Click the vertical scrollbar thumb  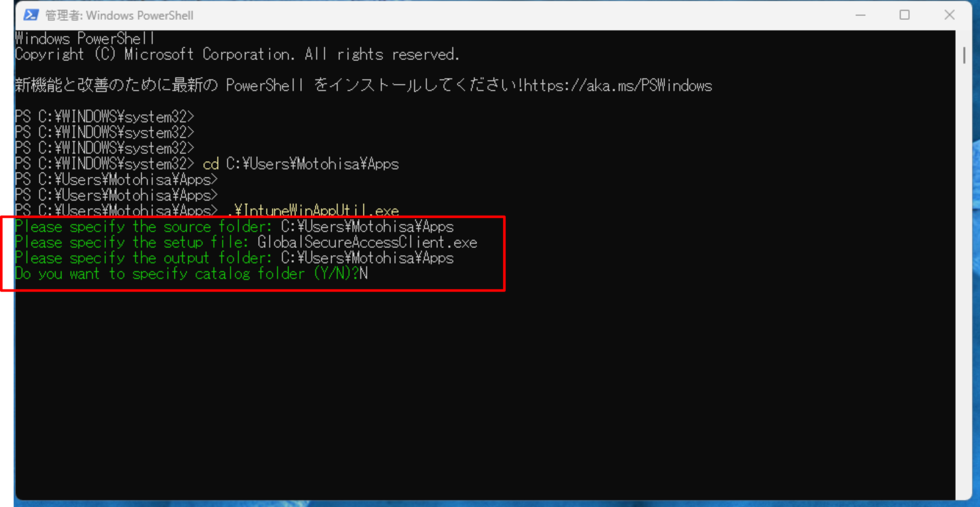pos(964,55)
